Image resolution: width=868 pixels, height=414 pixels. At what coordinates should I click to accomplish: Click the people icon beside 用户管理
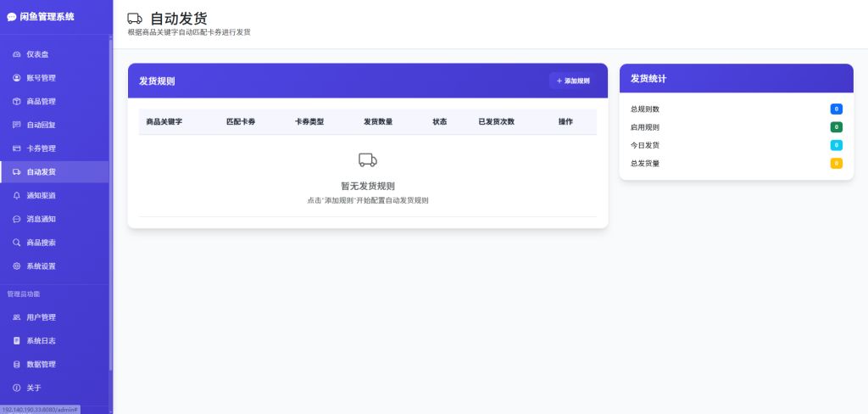click(x=17, y=317)
